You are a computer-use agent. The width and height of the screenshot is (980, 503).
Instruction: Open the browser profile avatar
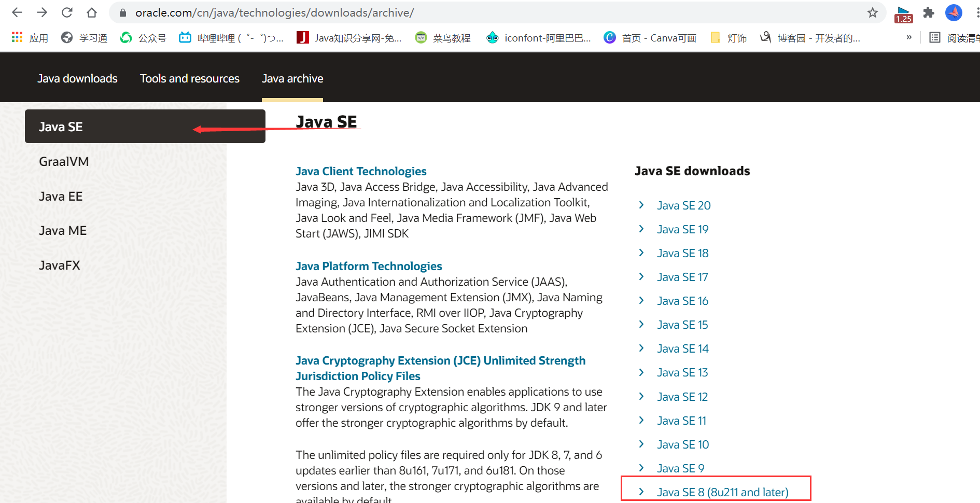point(954,12)
